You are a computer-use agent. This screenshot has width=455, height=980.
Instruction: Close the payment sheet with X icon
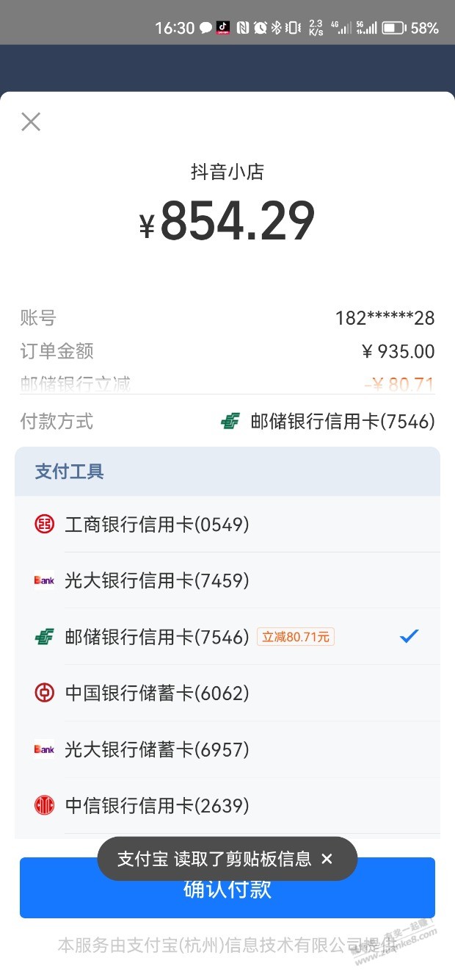pyautogui.click(x=31, y=121)
